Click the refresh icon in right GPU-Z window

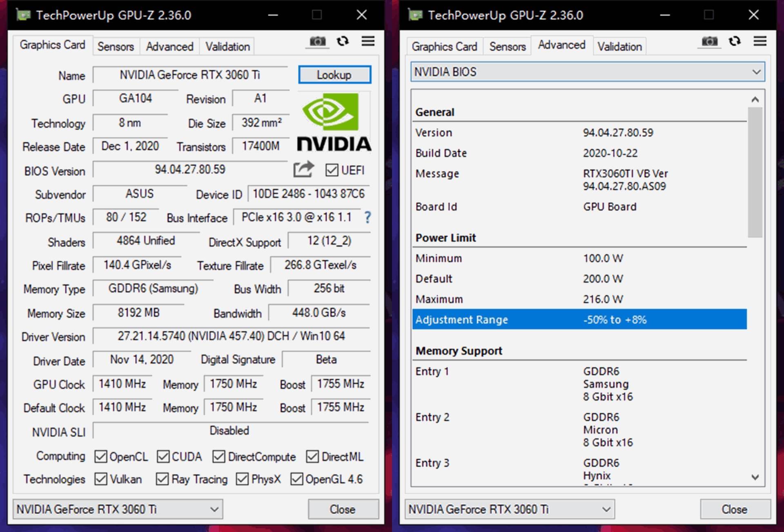point(735,41)
